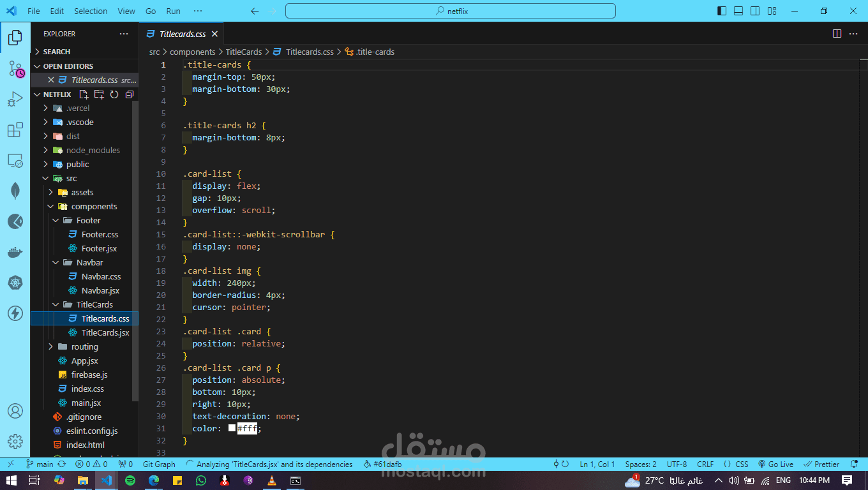Image resolution: width=868 pixels, height=490 pixels.
Task: Close the Titlecards.css tab
Action: click(x=214, y=34)
